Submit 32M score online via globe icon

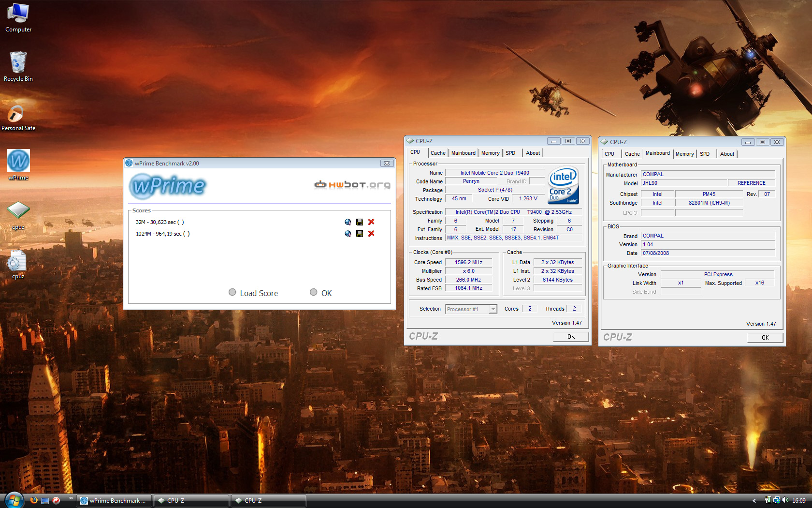click(348, 222)
